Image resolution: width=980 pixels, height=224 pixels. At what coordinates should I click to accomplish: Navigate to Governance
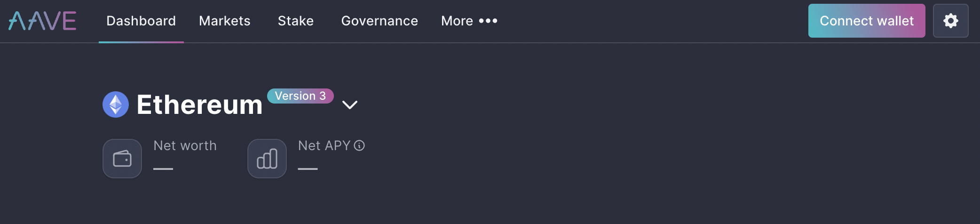379,21
